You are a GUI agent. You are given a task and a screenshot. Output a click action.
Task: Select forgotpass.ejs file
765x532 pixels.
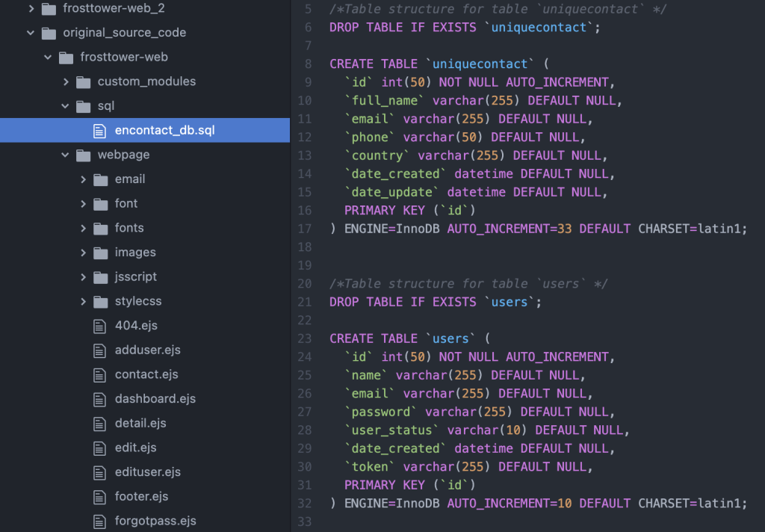click(x=155, y=521)
